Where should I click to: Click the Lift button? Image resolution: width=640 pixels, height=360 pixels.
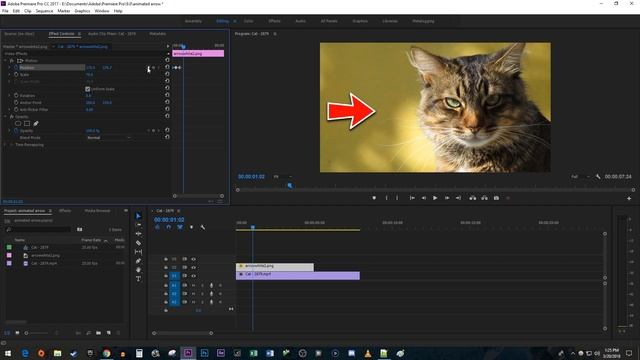[473, 198]
